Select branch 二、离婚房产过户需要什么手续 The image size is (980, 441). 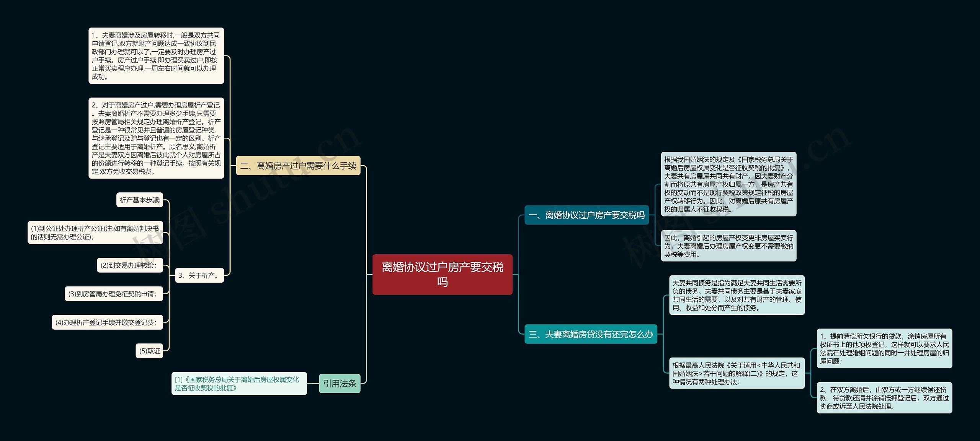tap(298, 166)
